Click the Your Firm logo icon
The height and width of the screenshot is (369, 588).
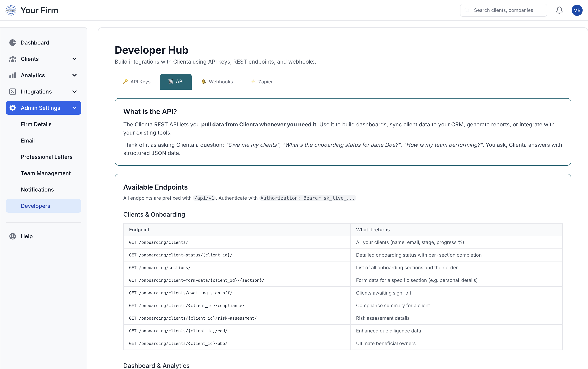pyautogui.click(x=11, y=10)
